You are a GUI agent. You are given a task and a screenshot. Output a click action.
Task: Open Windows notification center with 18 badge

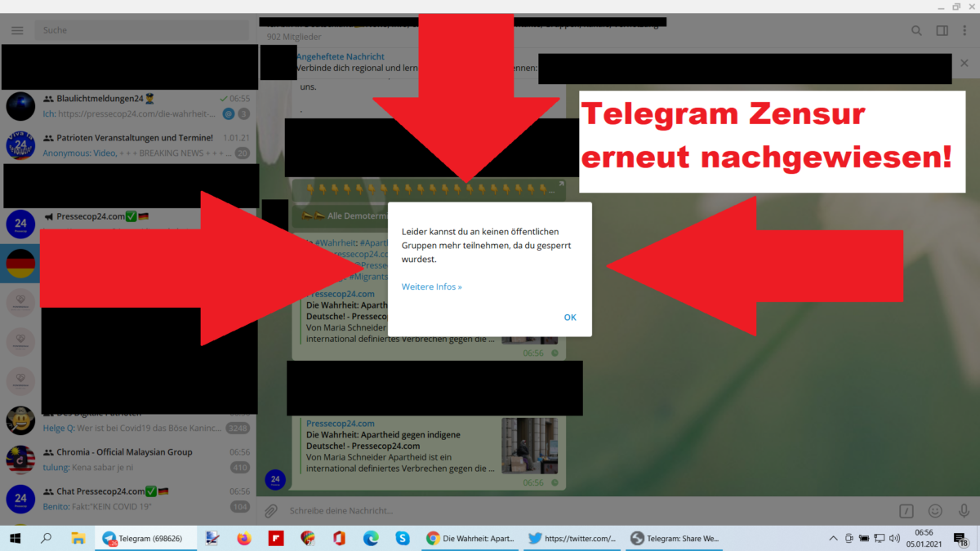click(x=961, y=539)
